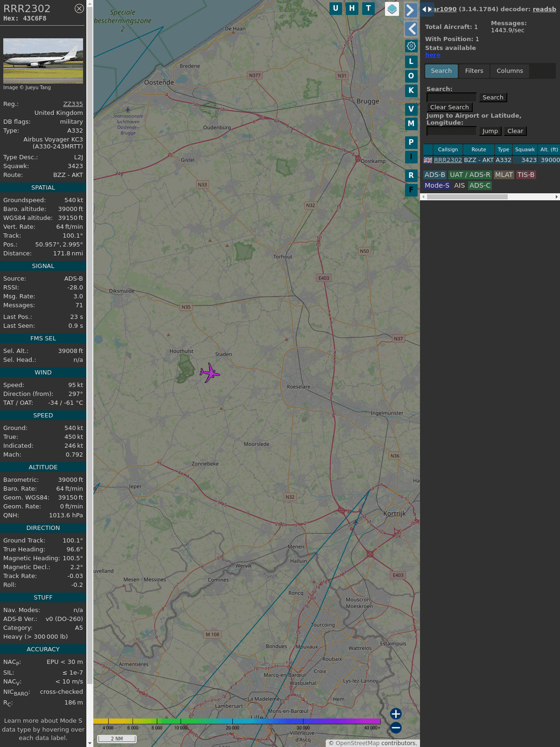
Task: Toggle the Mode-S source filter
Action: (x=437, y=185)
